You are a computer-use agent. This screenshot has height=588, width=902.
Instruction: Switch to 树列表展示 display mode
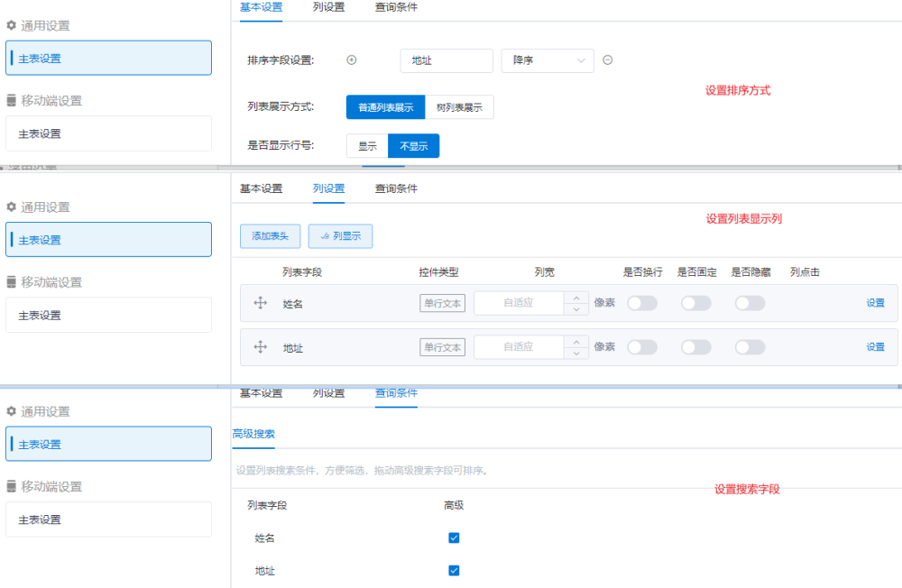click(x=459, y=107)
